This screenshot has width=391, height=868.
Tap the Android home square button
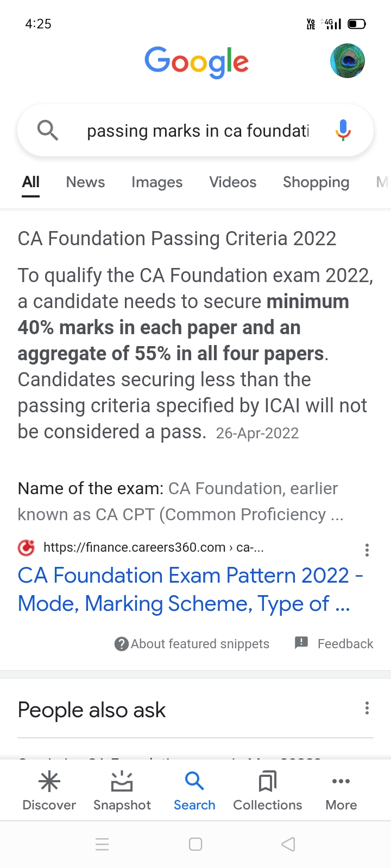195,844
